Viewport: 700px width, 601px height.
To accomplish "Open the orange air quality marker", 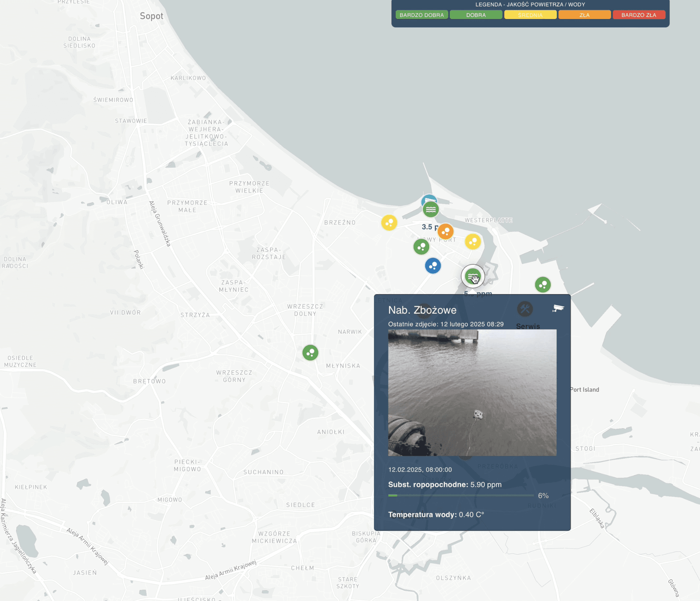I will pyautogui.click(x=446, y=231).
